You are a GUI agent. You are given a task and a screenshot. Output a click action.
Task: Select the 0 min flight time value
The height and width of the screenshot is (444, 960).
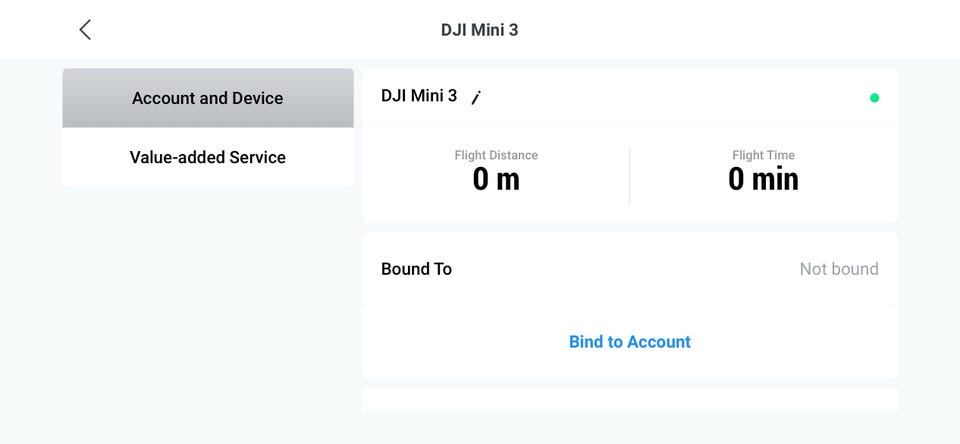coord(763,180)
